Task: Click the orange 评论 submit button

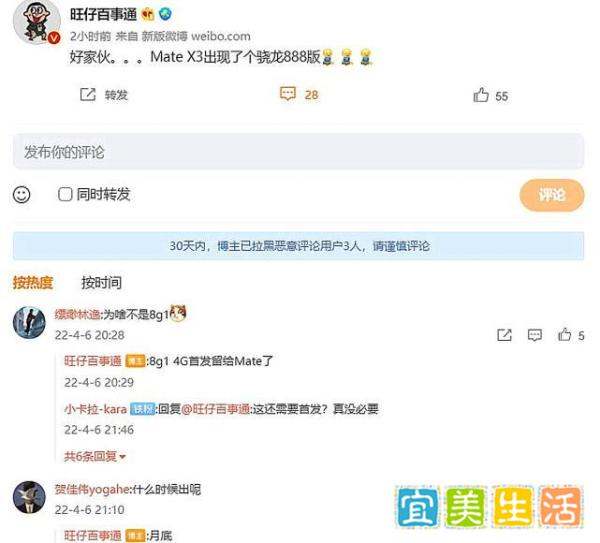Action: tap(552, 195)
